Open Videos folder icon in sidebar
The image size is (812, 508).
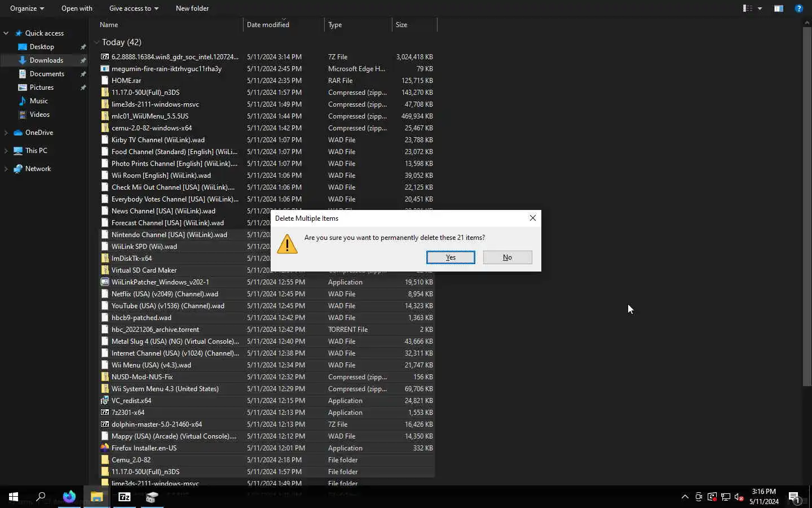(23, 115)
